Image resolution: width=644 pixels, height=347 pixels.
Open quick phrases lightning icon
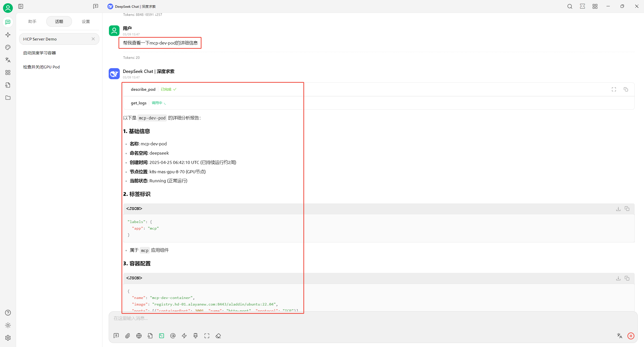click(184, 336)
